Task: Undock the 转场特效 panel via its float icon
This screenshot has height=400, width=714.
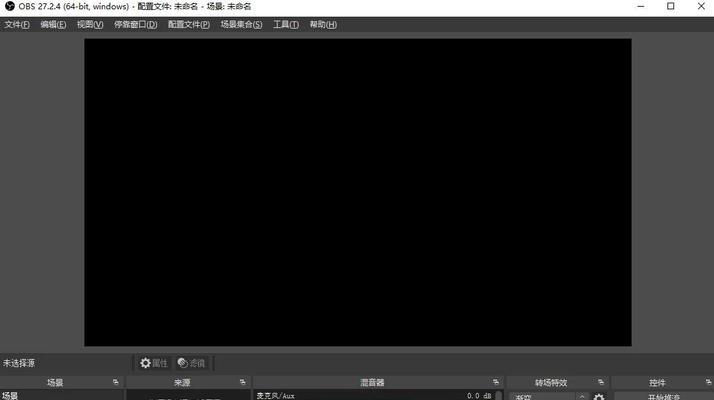Action: (x=601, y=382)
